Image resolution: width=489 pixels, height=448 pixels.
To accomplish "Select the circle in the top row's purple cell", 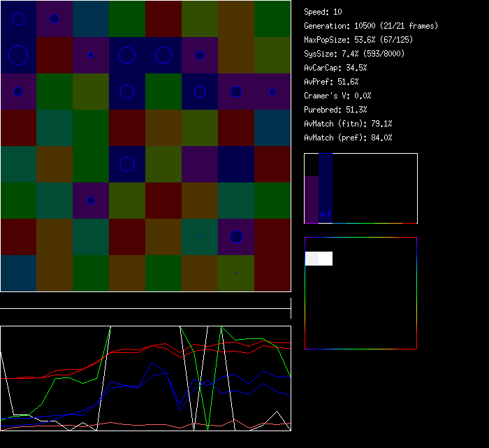I will [54, 19].
